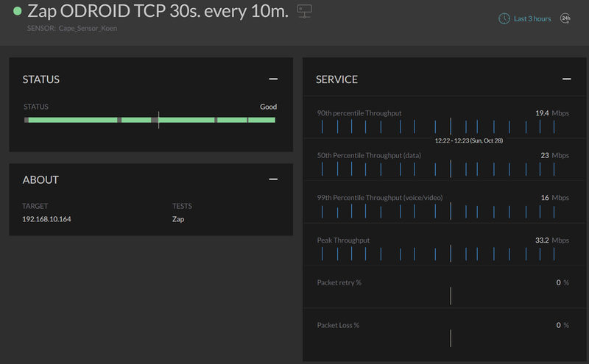Click the Packet Loss % marker
Screen dimensions: 589x364
(451, 338)
